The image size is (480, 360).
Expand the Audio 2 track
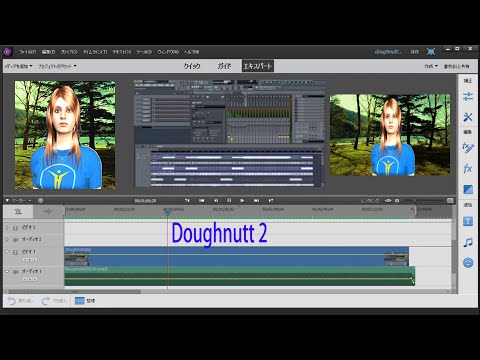pyautogui.click(x=7, y=239)
